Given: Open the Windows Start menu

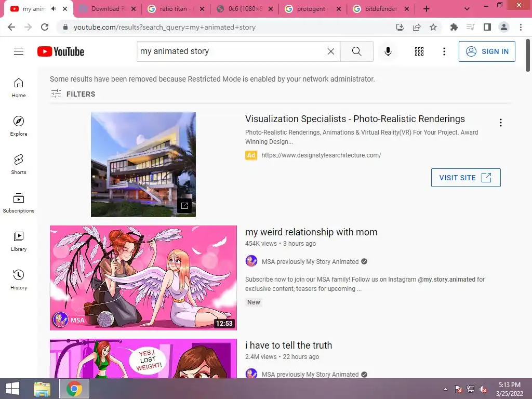Looking at the screenshot, I should [x=12, y=389].
